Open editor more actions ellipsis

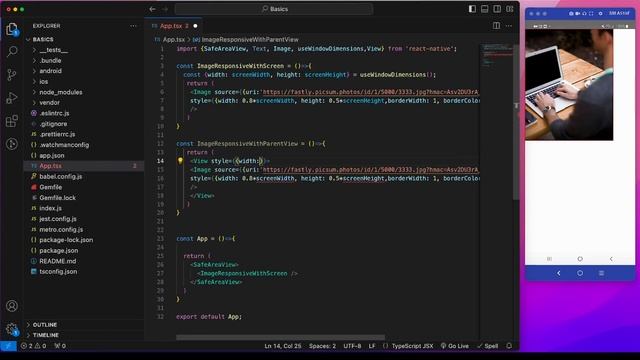click(509, 26)
